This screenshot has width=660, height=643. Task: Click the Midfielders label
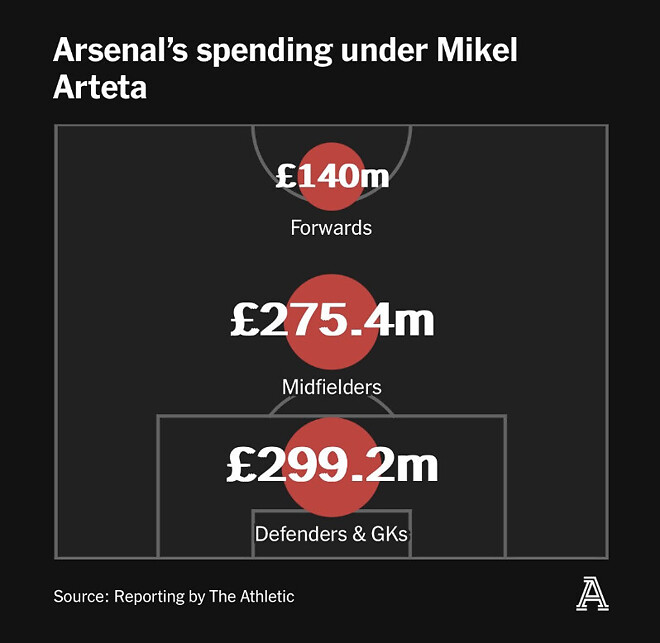tap(332, 387)
